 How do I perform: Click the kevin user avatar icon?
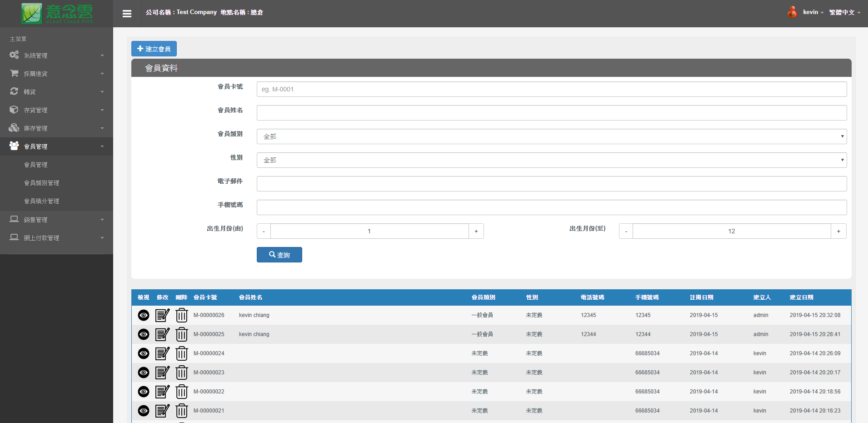click(792, 12)
